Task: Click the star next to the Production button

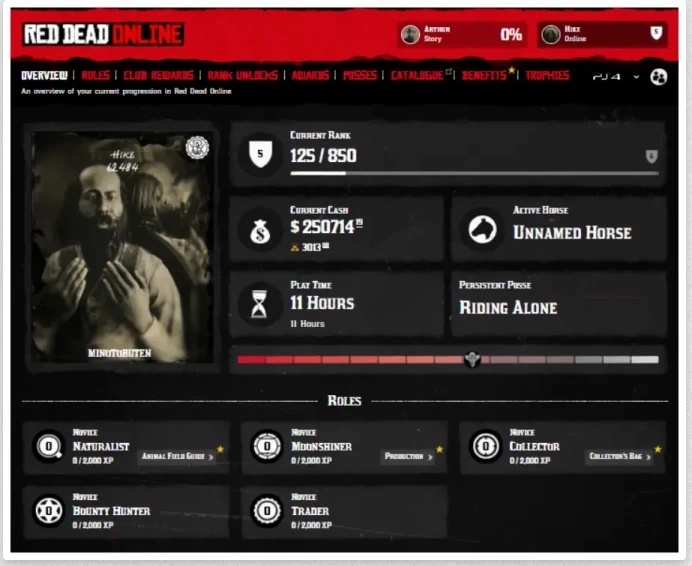Action: 440,449
